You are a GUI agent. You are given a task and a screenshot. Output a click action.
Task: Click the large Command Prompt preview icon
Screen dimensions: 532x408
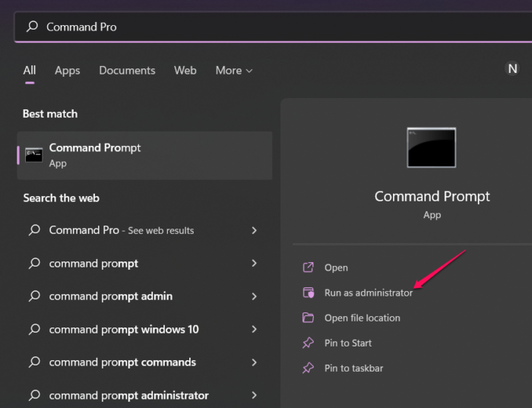point(432,147)
